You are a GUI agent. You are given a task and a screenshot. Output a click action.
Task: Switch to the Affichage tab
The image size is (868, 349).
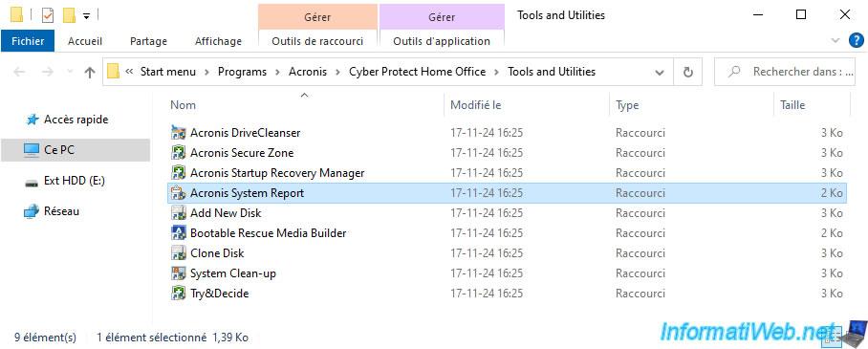coord(218,41)
